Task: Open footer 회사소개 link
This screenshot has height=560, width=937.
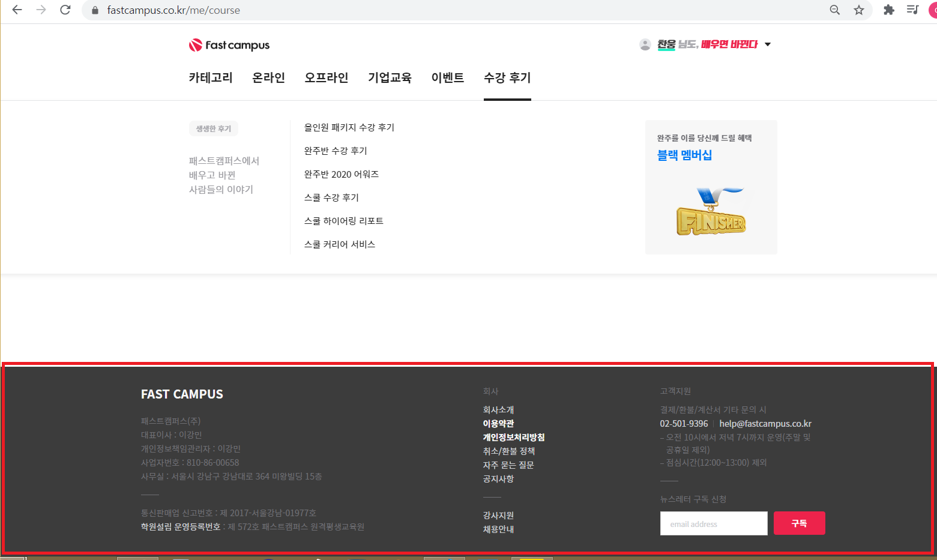Action: pyautogui.click(x=498, y=410)
